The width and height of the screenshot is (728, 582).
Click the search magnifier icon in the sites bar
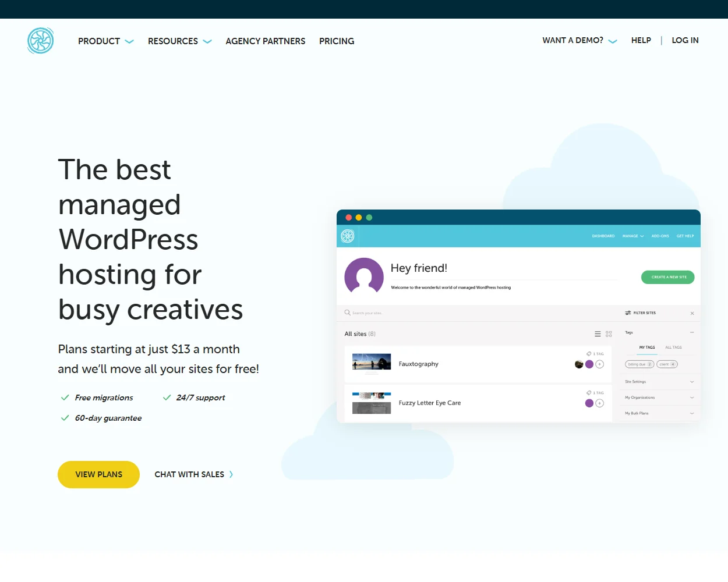pyautogui.click(x=348, y=313)
